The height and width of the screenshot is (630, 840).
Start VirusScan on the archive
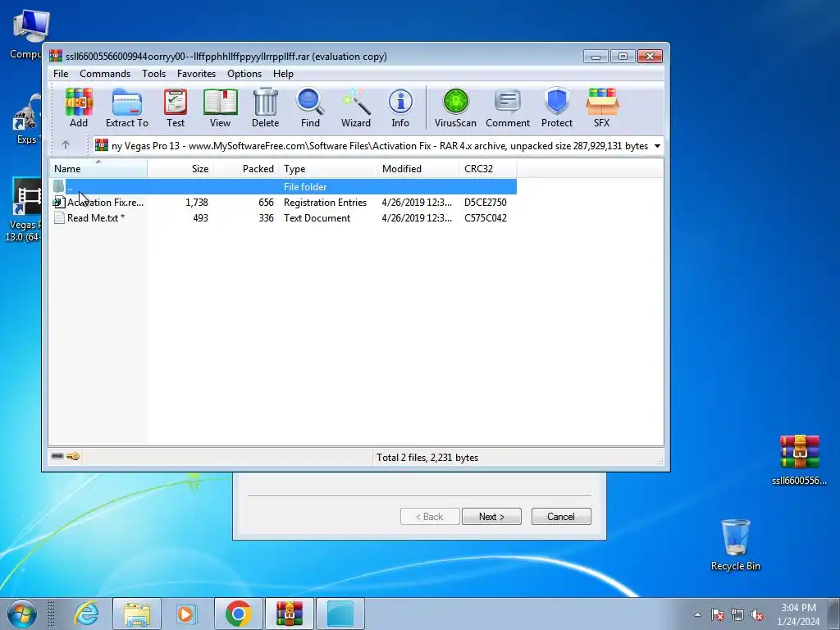point(455,107)
